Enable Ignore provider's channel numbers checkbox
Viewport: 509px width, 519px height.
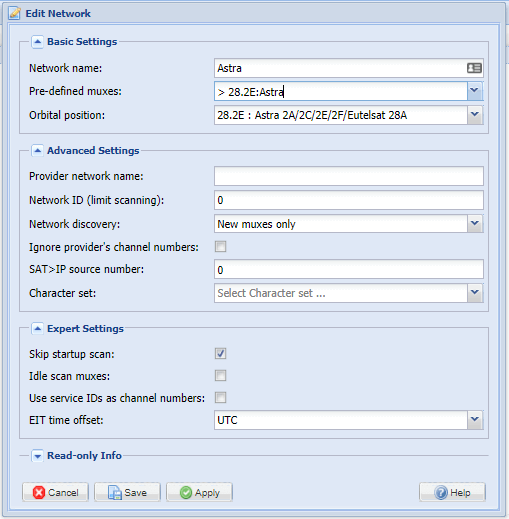[x=220, y=247]
